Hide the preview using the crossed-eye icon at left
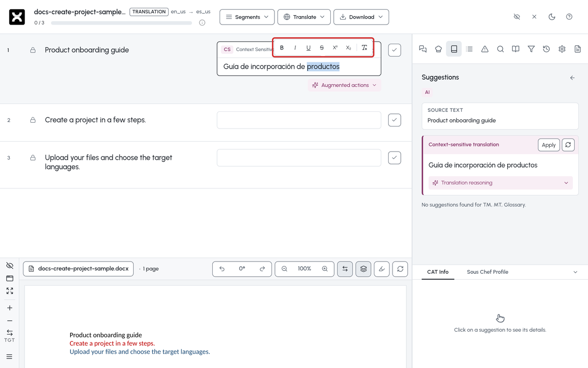588x368 pixels. [x=9, y=265]
